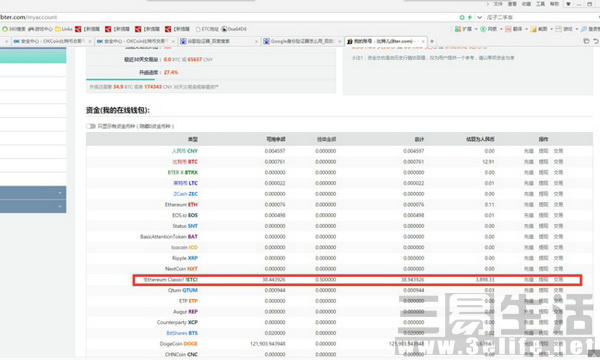Click the skin shirt icon near window controls
The width and height of the screenshot is (600, 360).
[x=569, y=4]
